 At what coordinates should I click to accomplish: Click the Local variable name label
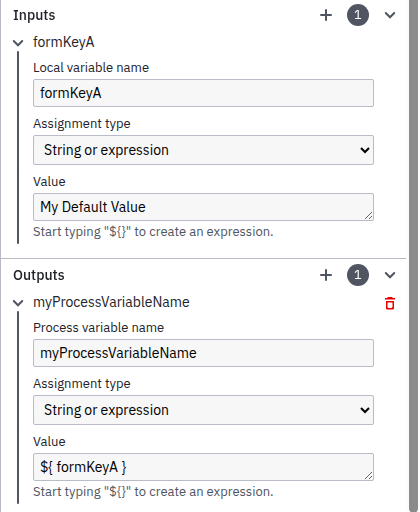[x=91, y=68]
